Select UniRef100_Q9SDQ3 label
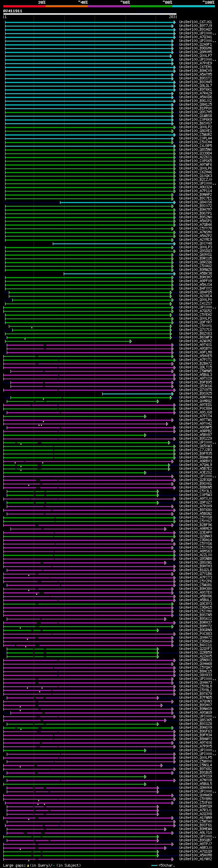 (196, 251)
